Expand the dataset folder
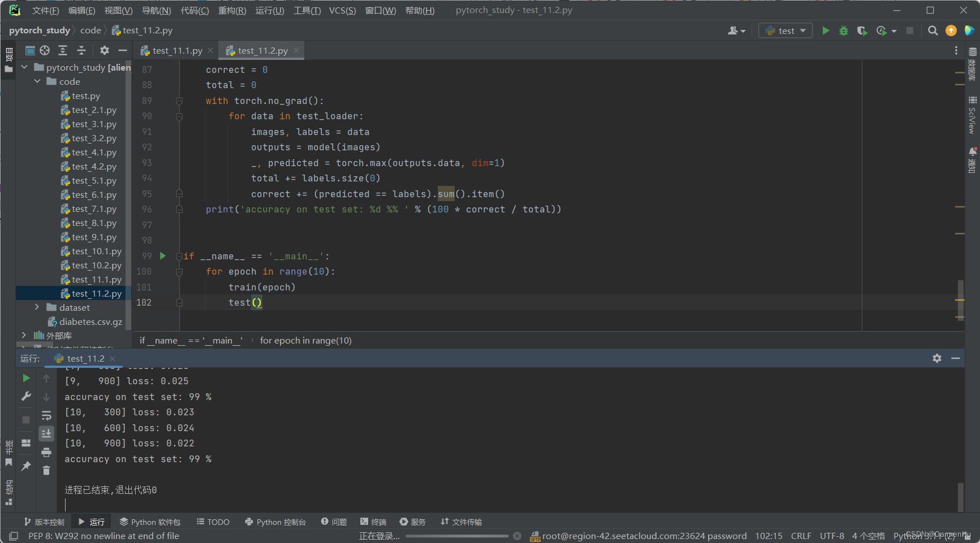The image size is (980, 543). pos(37,307)
